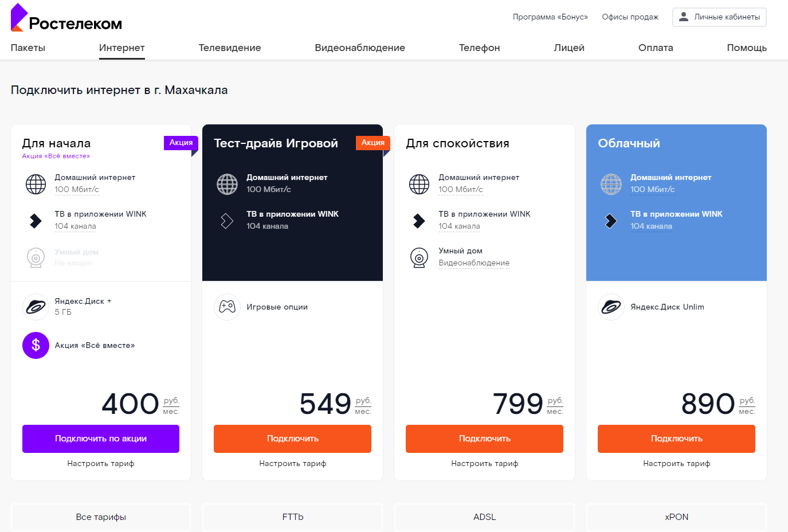Click purple Акция badge on Для начала
This screenshot has height=532, width=788.
[181, 143]
